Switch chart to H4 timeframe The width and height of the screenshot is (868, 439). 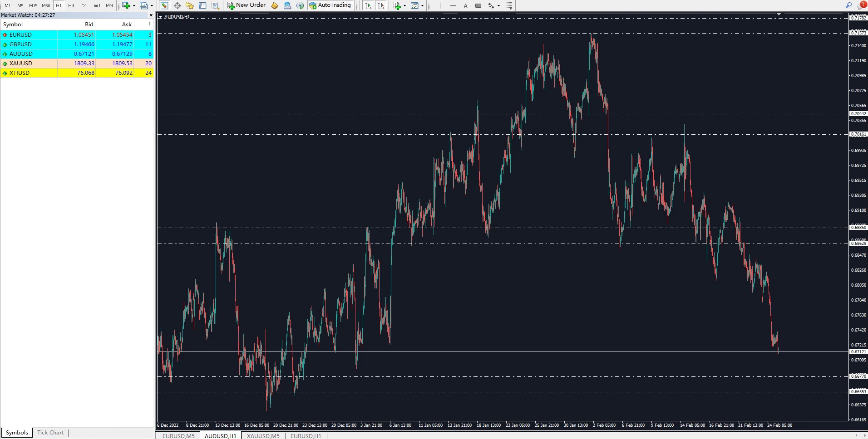71,5
